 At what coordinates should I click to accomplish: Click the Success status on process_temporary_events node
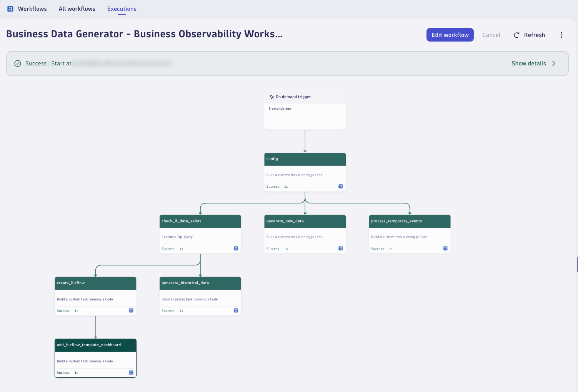click(x=378, y=249)
